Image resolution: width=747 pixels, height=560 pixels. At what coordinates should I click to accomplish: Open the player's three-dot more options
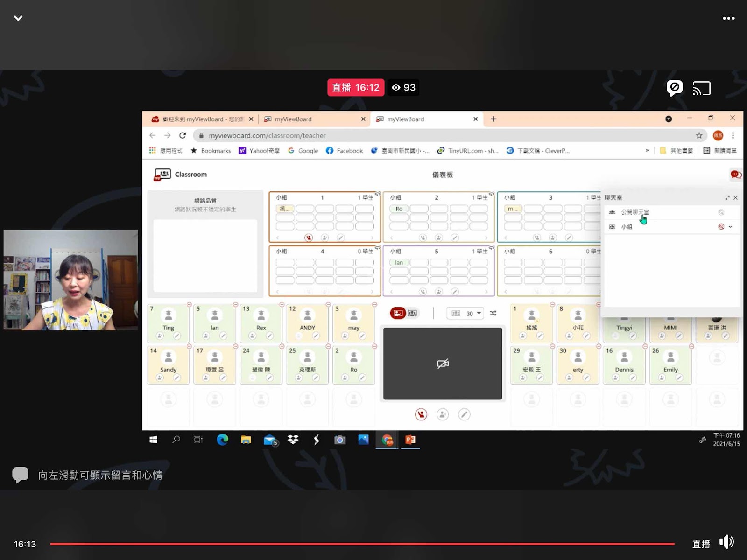tap(728, 18)
